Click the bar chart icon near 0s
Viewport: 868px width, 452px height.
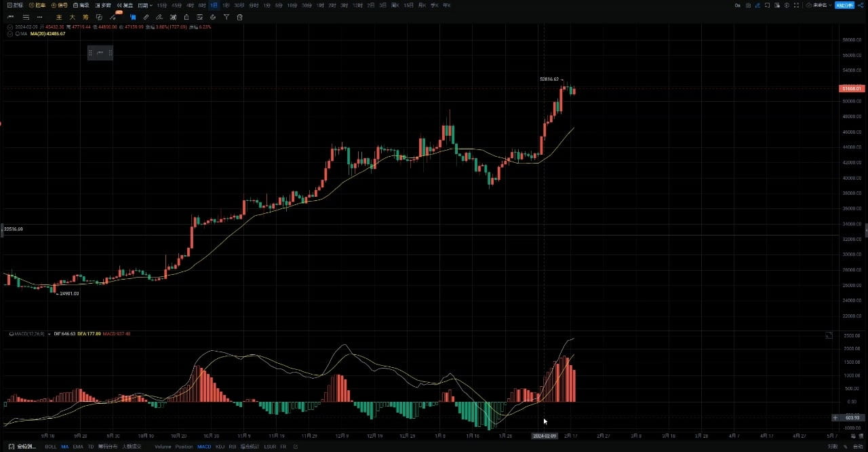[x=748, y=5]
